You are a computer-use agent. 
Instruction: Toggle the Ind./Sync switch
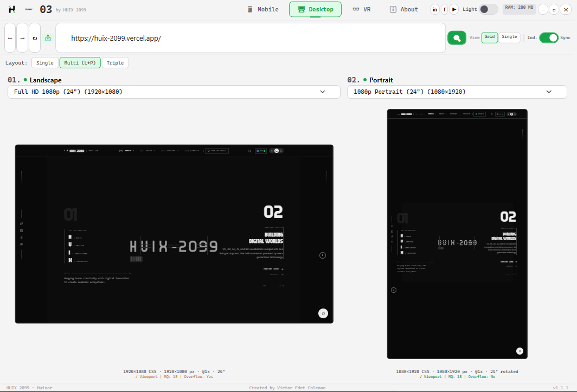point(549,37)
